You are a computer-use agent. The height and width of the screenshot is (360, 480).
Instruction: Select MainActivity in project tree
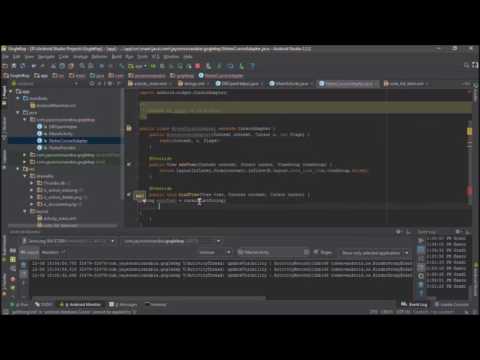(60, 134)
